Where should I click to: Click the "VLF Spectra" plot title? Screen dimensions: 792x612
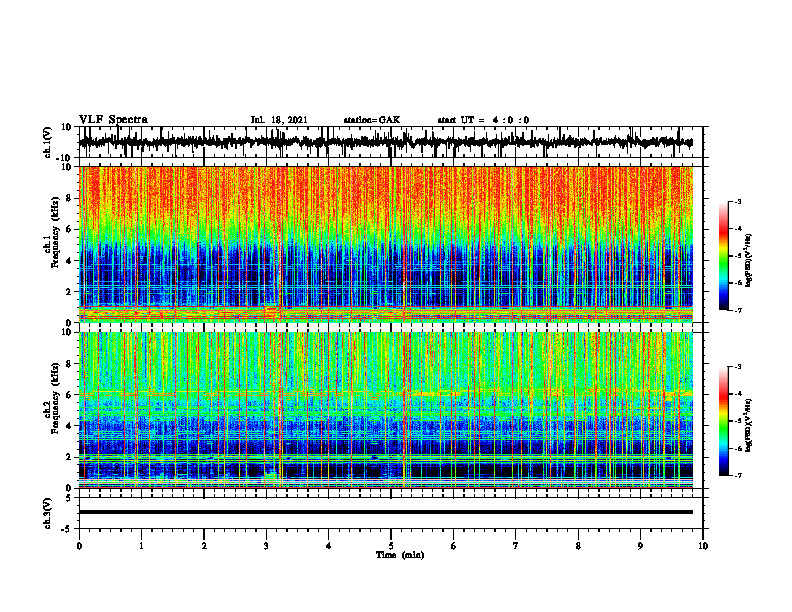pos(113,120)
